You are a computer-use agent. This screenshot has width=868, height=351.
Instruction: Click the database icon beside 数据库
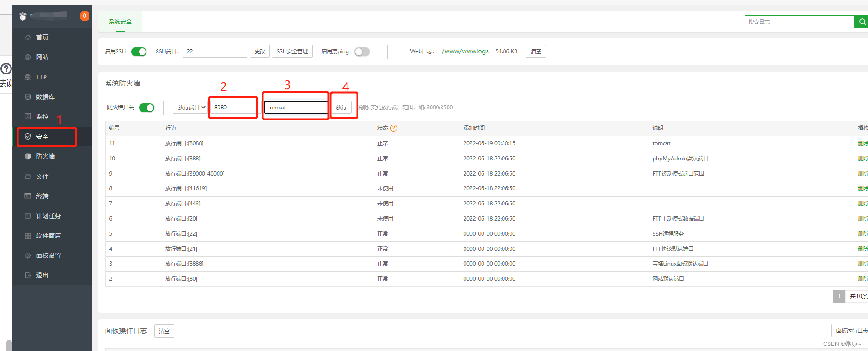pyautogui.click(x=28, y=97)
